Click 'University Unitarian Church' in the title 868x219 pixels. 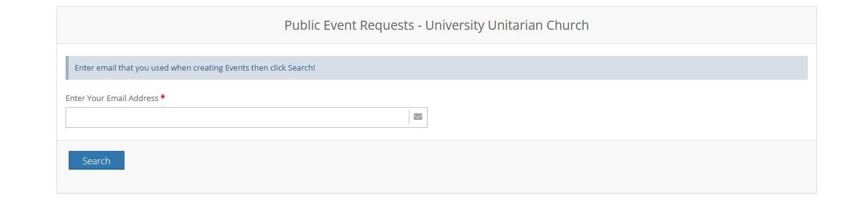(507, 26)
